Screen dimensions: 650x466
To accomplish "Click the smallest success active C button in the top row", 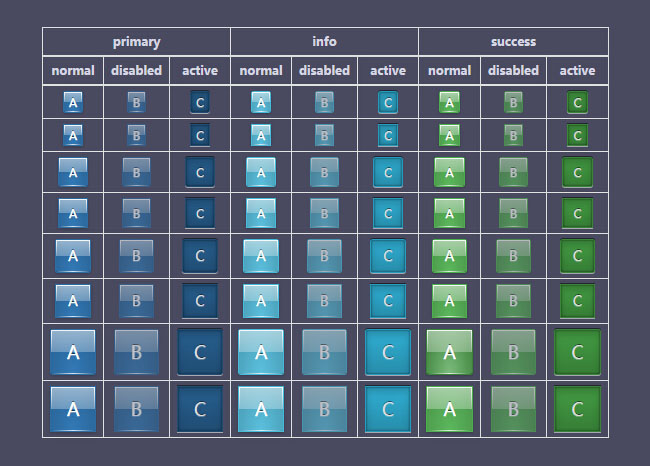I will [577, 102].
